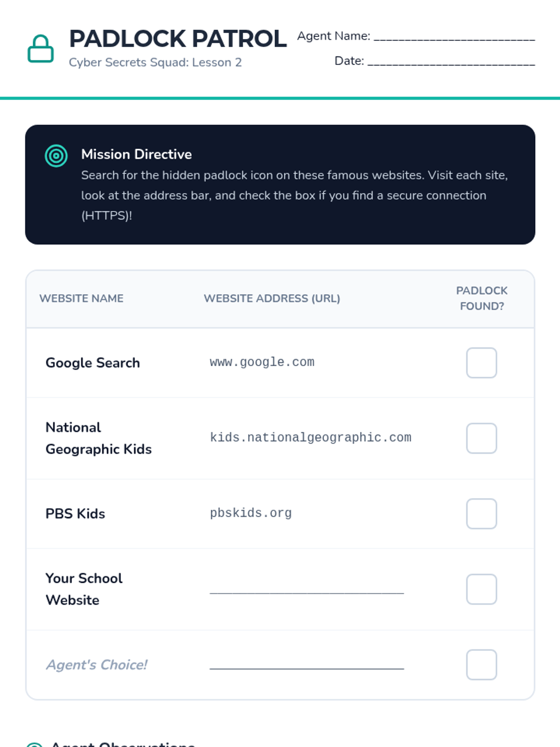Click the Agent Observations section icon
This screenshot has height=747, width=560.
tap(34, 744)
